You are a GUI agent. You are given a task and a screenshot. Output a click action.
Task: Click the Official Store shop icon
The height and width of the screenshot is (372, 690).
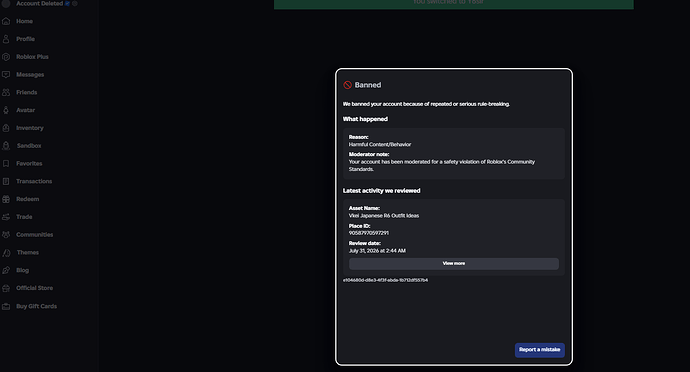tap(6, 288)
